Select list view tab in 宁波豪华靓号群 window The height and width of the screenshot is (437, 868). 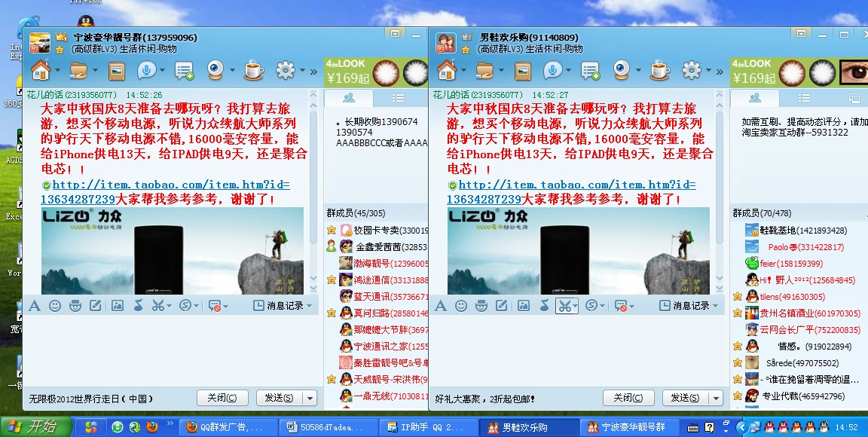click(398, 98)
